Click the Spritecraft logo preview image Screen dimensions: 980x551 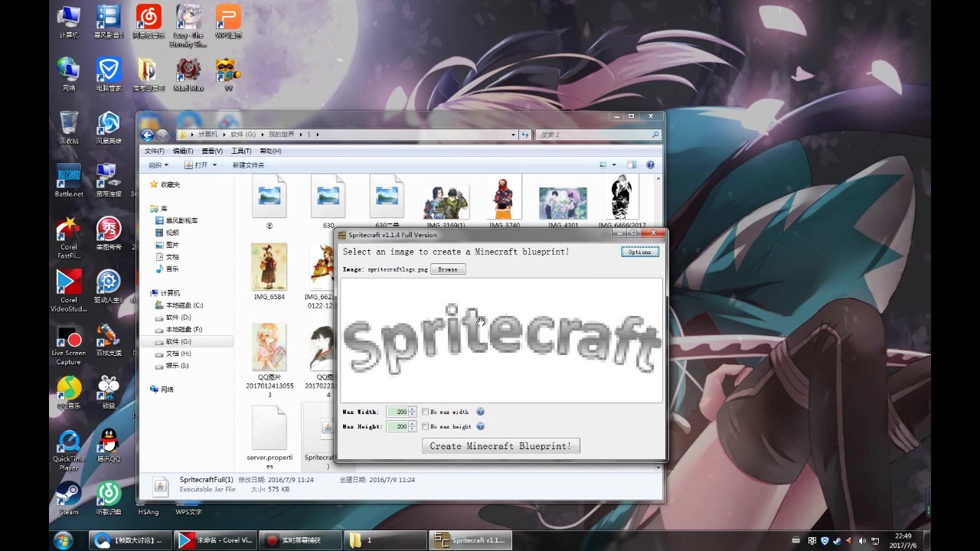[x=501, y=341]
